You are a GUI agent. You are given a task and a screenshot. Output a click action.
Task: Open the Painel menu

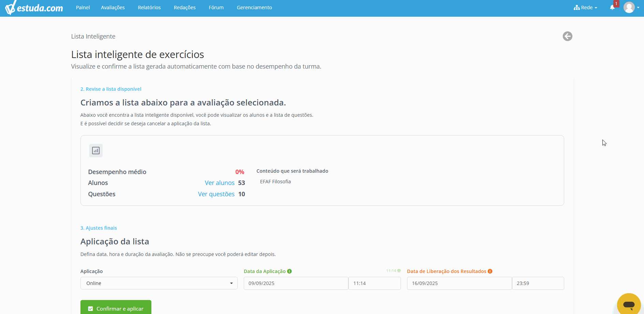(x=83, y=8)
